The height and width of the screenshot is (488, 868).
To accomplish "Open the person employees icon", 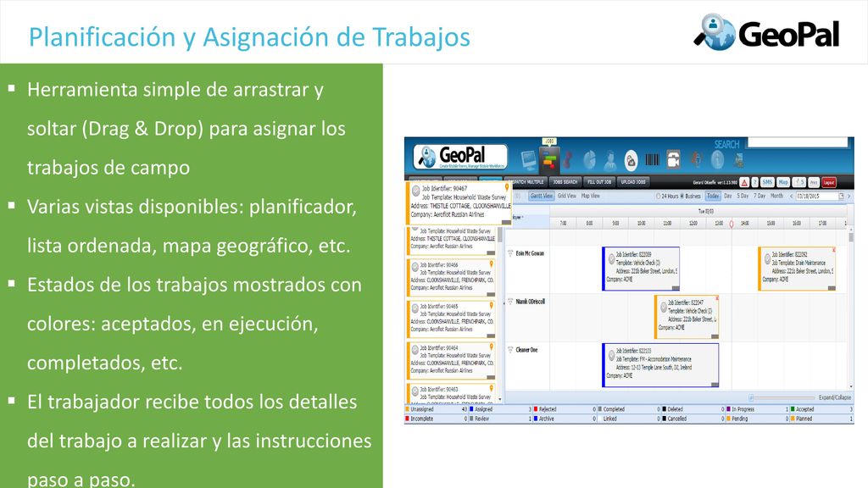I will point(610,160).
